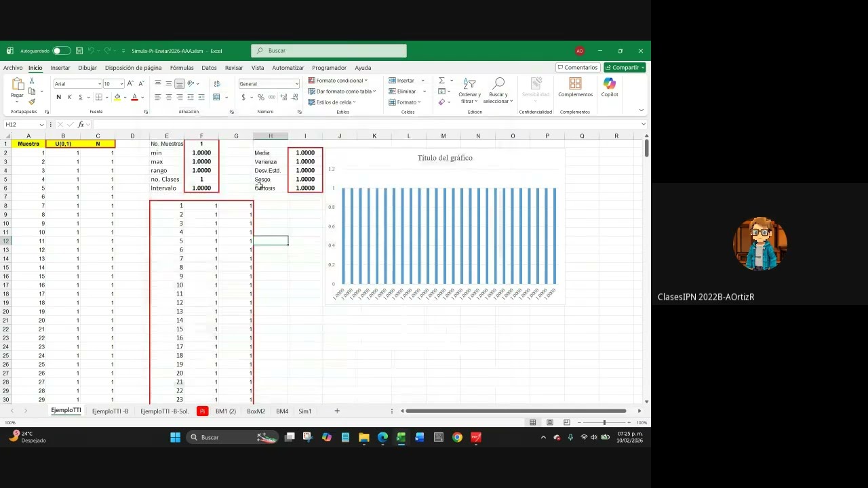
Task: Click the AutoSum sigma icon
Action: pos(441,81)
